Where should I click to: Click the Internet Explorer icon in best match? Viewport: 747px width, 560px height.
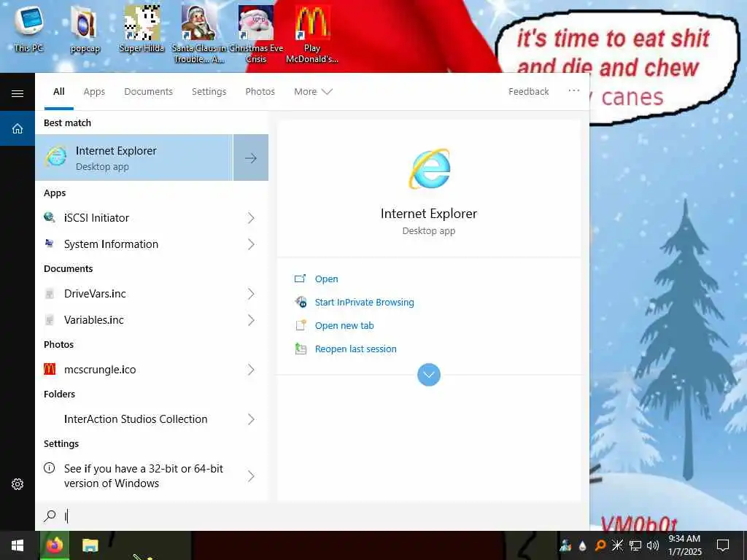click(55, 157)
